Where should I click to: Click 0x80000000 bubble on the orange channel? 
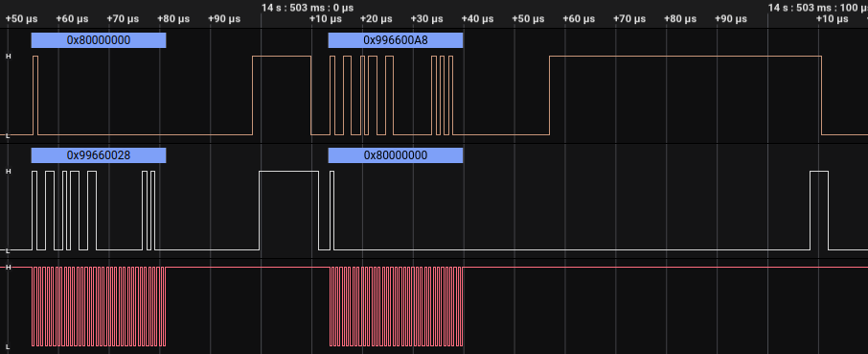point(99,40)
